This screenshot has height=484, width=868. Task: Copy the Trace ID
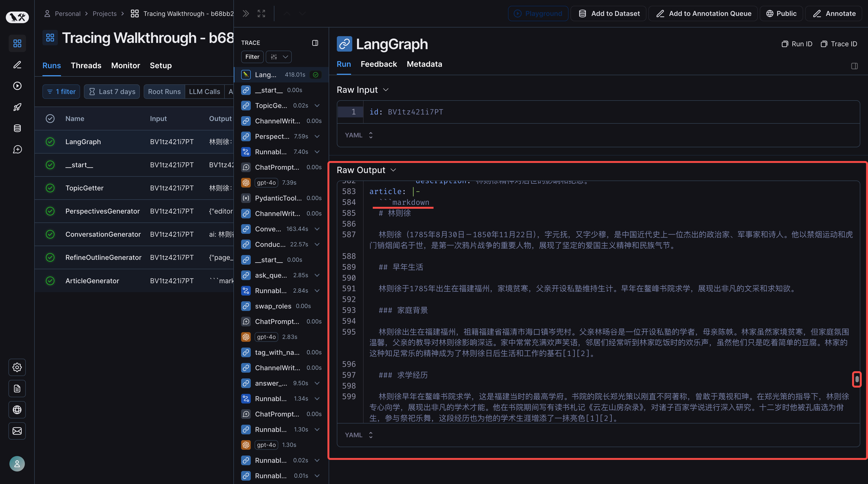coord(839,44)
